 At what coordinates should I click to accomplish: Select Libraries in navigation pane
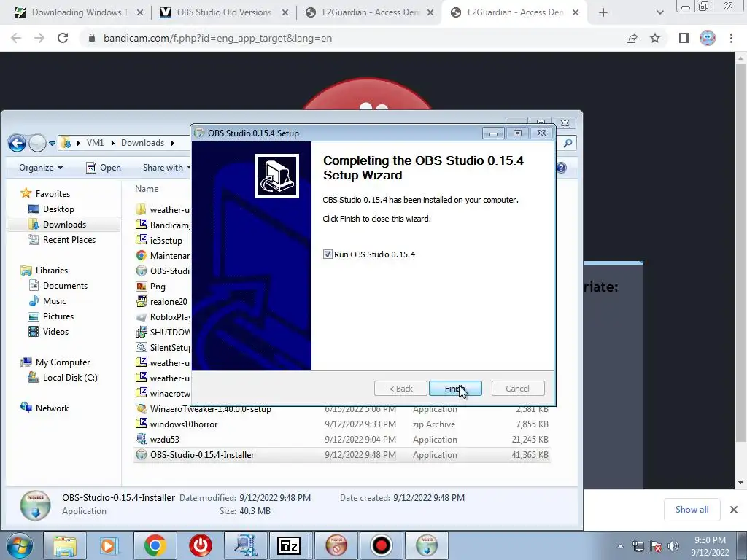(52, 271)
